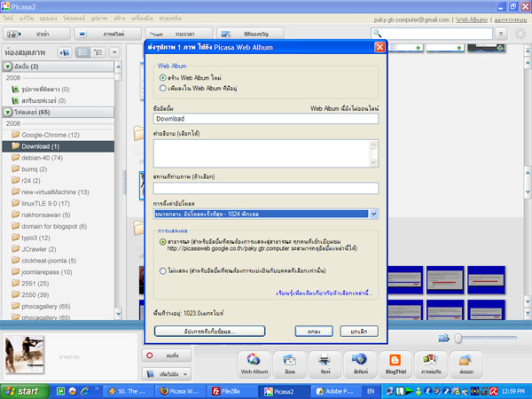
Task: Click the album title field containing Download
Action: click(x=266, y=119)
